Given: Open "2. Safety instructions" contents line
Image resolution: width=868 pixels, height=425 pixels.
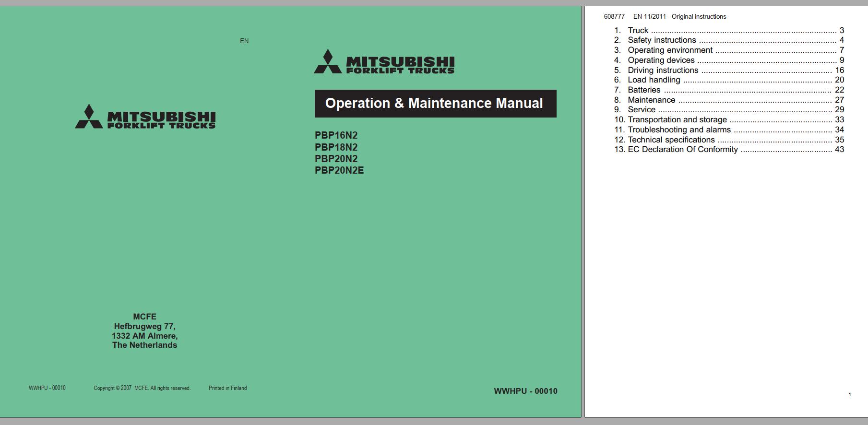Looking at the screenshot, I should click(x=729, y=40).
